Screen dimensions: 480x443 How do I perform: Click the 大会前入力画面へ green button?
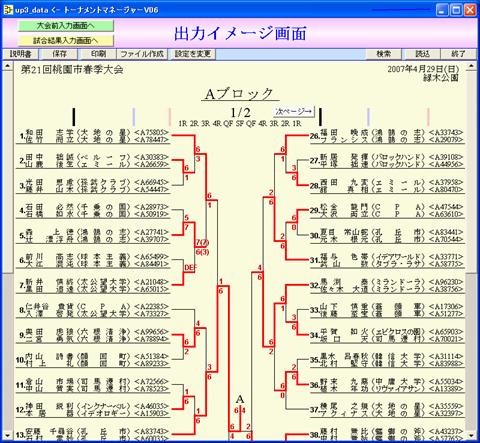click(x=66, y=26)
